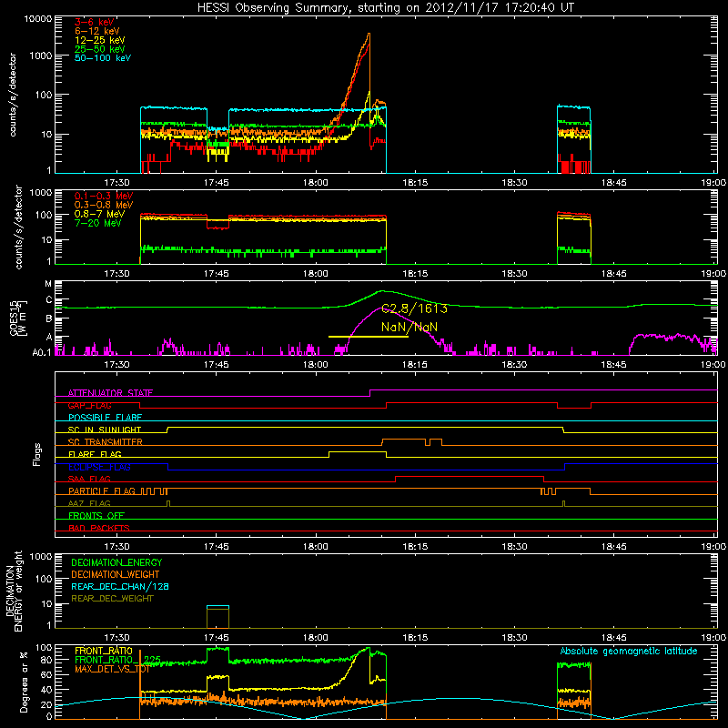The image size is (728, 728).
Task: Select the BAD_PACKETS flag label
Action: [99, 528]
